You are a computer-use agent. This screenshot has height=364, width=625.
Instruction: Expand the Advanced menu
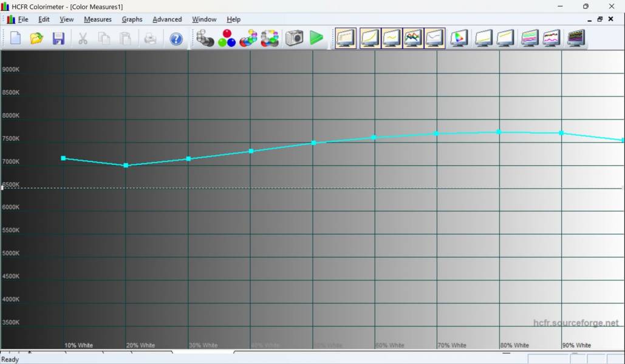click(167, 19)
